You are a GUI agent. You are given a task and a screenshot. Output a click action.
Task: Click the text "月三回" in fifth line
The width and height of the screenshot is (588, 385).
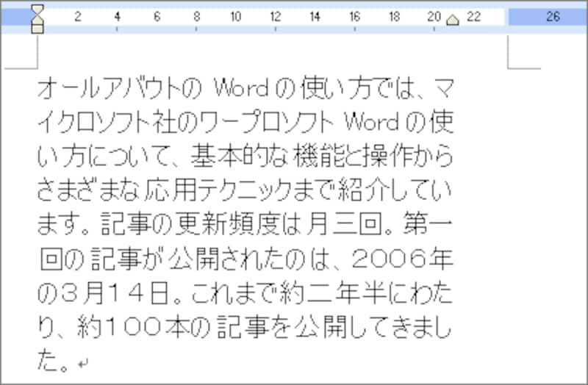(x=343, y=224)
